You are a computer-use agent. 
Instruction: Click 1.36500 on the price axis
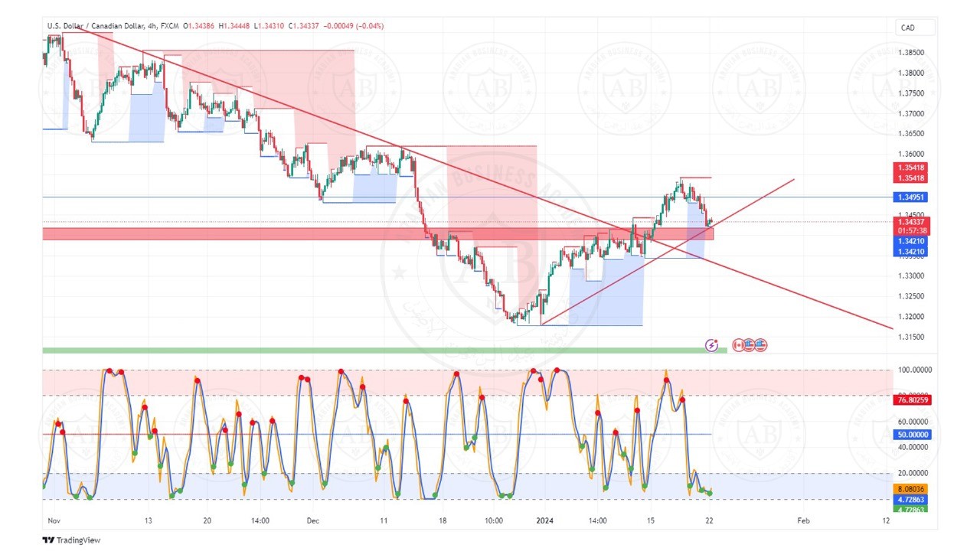pyautogui.click(x=912, y=134)
